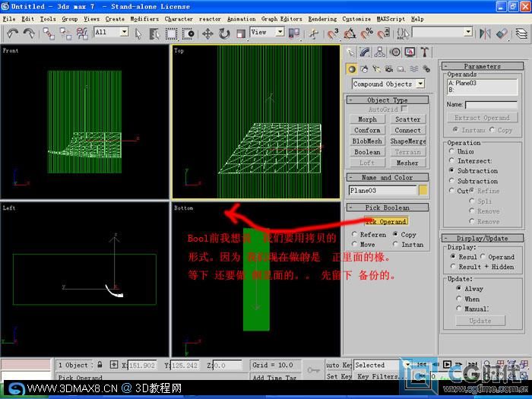Select the Cut operation radio button
Image resolution: width=532 pixels, height=399 pixels.
pos(451,190)
